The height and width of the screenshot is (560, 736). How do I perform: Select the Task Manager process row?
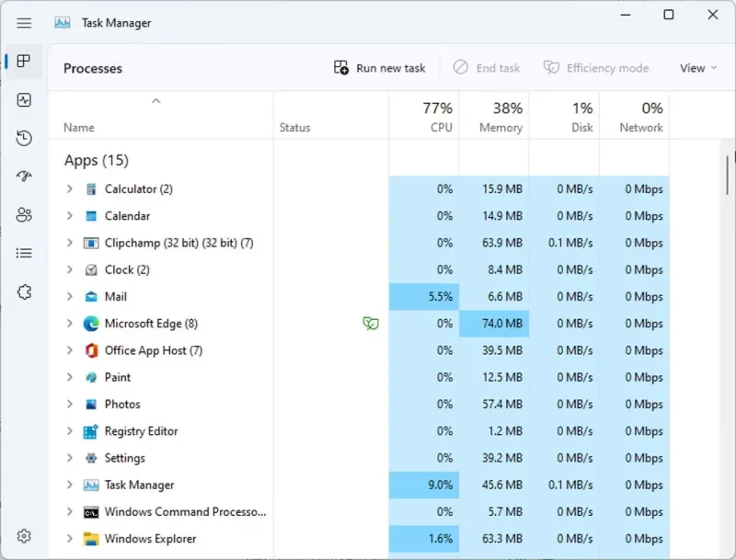tap(139, 485)
